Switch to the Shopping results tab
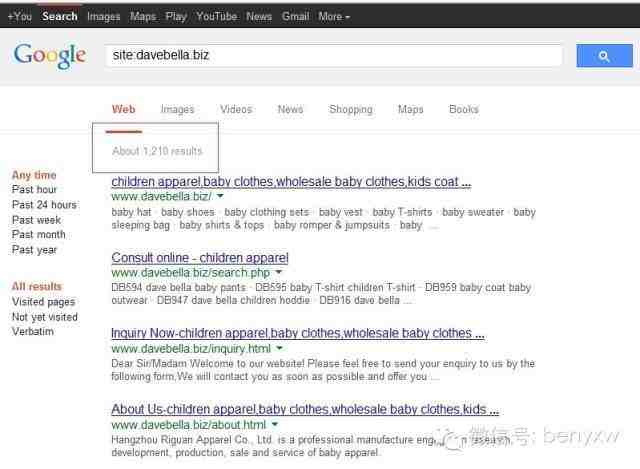The width and height of the screenshot is (640, 469). pyautogui.click(x=351, y=109)
